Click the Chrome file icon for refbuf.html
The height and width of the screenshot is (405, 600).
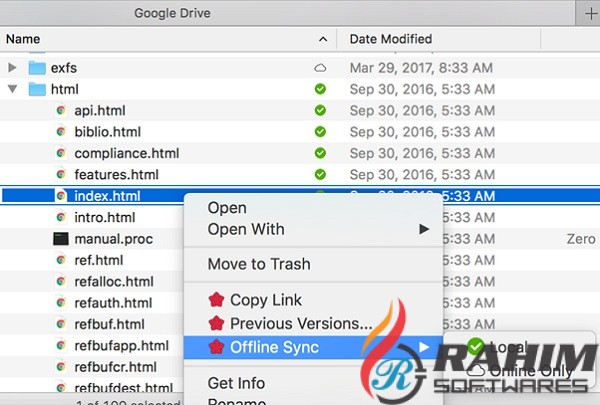pos(61,324)
